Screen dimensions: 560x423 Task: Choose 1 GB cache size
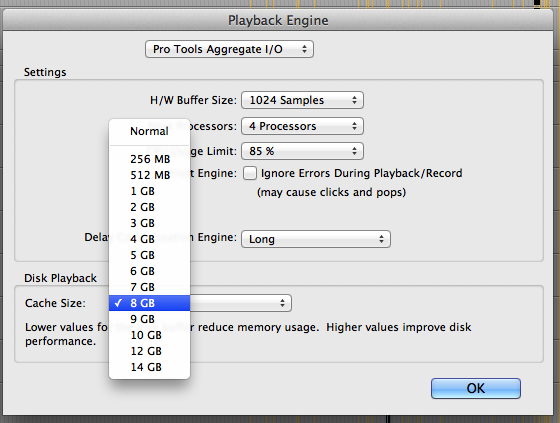pyautogui.click(x=149, y=191)
